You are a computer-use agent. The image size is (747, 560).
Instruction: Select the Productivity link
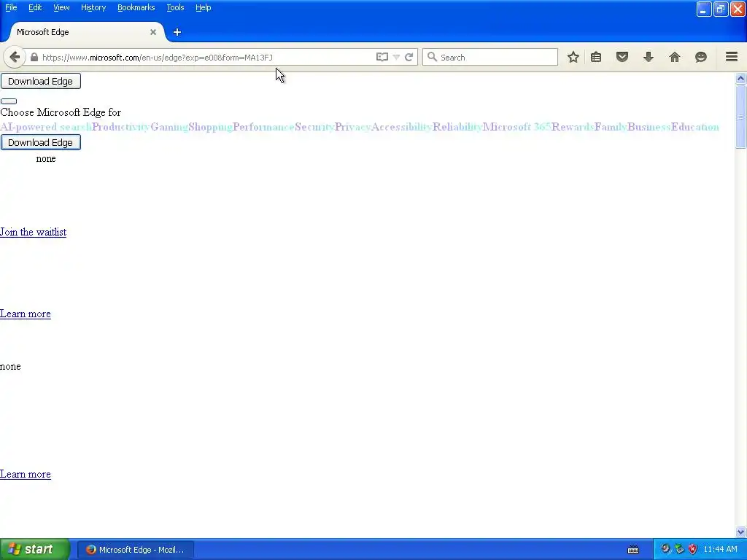click(121, 127)
